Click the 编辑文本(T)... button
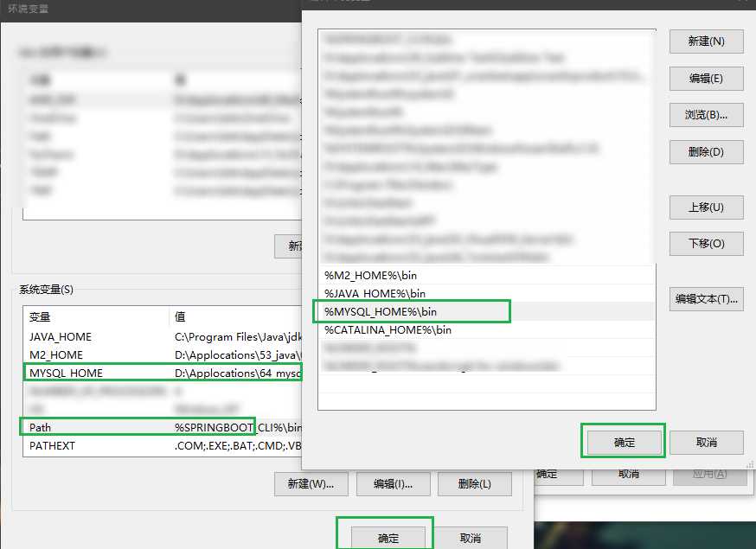 pos(707,299)
